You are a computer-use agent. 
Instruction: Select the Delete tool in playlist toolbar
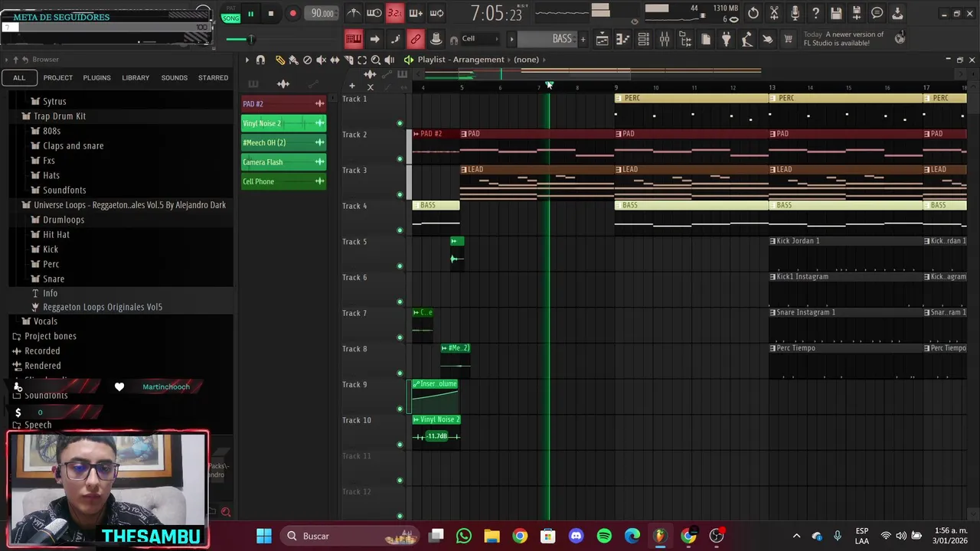tap(307, 60)
